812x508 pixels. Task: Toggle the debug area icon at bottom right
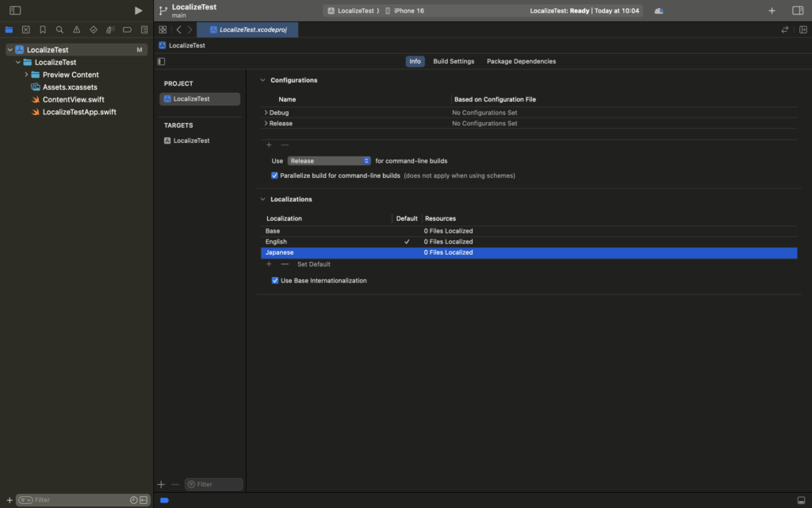[801, 500]
